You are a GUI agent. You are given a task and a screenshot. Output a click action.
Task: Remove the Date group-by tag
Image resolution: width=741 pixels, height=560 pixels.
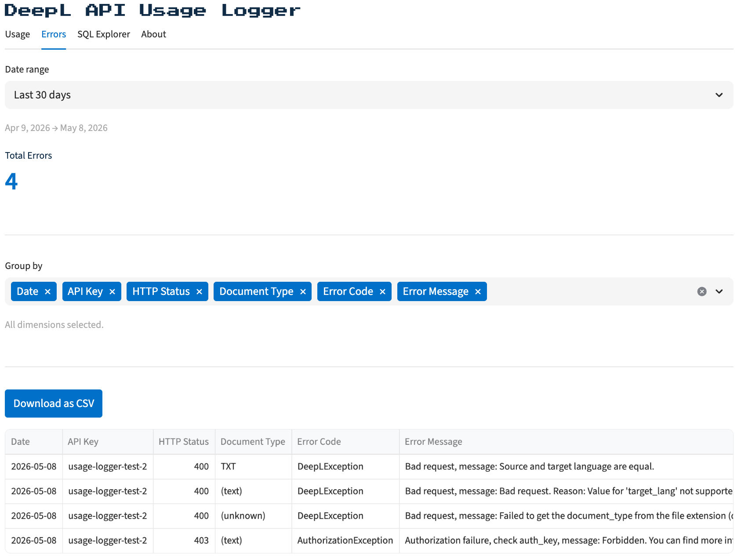pyautogui.click(x=47, y=292)
